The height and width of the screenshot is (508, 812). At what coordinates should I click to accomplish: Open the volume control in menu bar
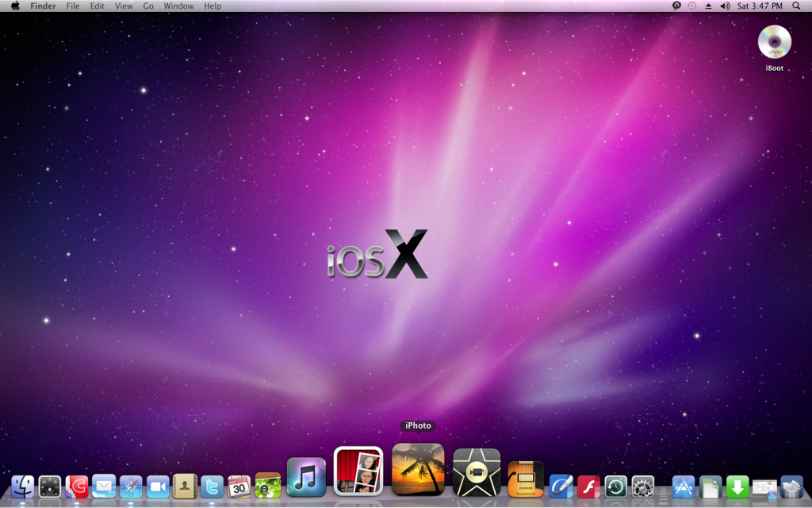725,6
